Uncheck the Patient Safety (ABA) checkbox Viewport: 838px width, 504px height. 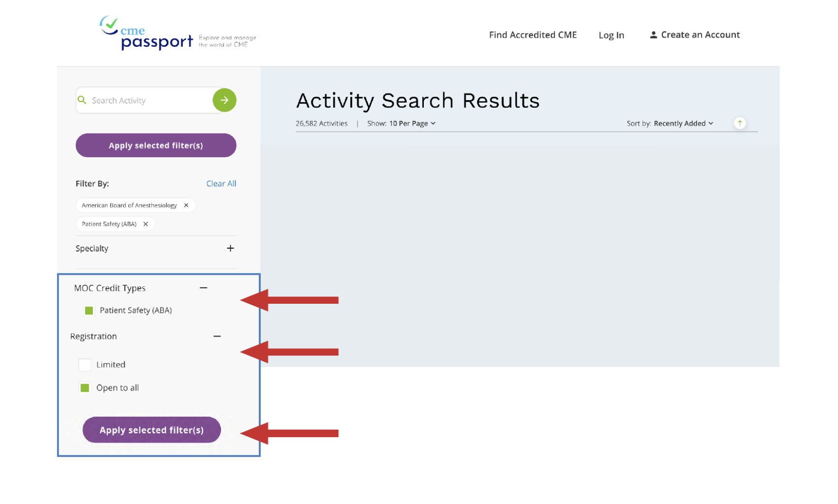(x=89, y=311)
